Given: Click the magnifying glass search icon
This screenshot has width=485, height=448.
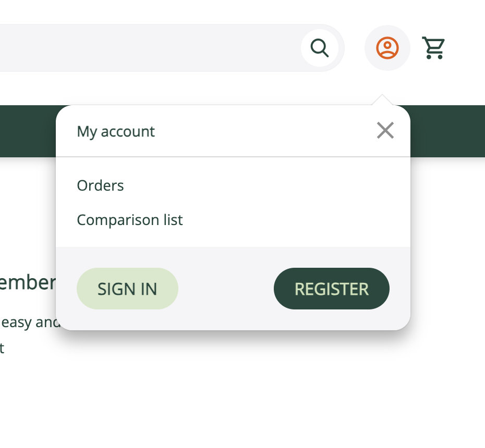Looking at the screenshot, I should [x=320, y=48].
